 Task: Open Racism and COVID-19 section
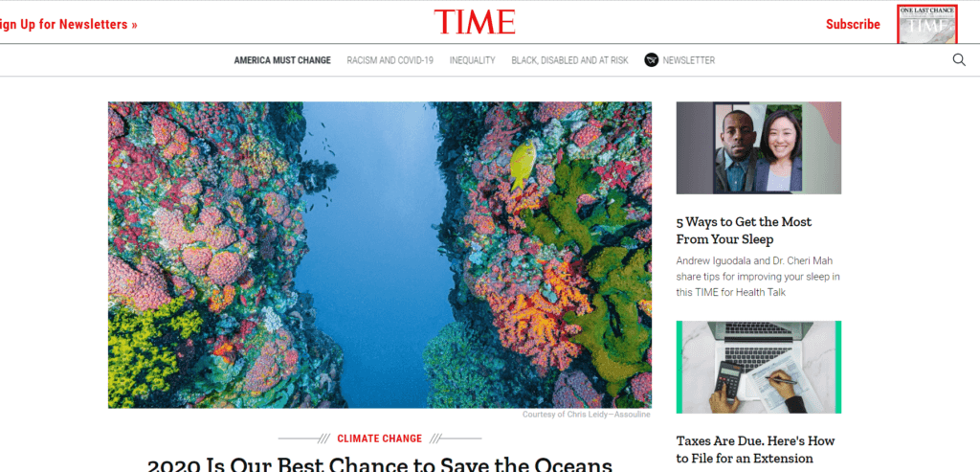390,60
